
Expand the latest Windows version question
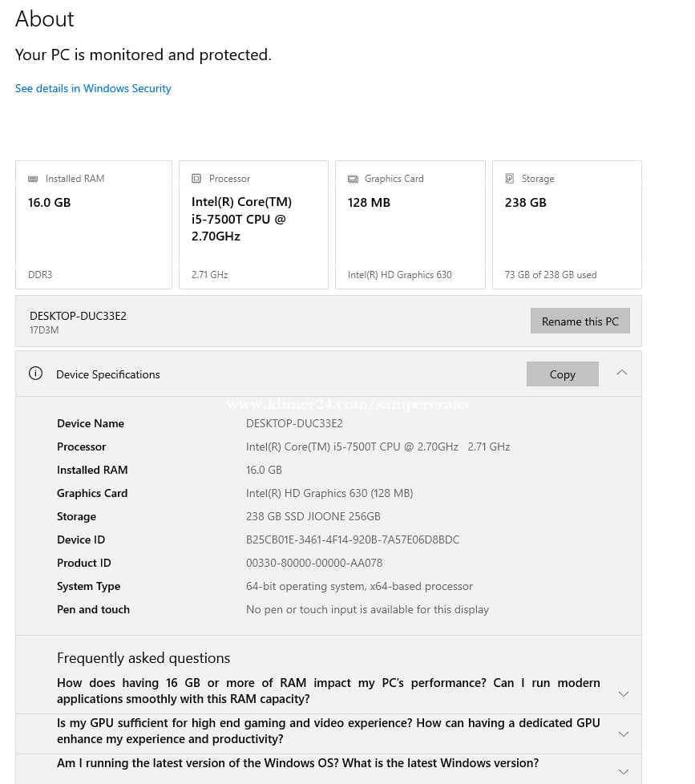click(624, 770)
